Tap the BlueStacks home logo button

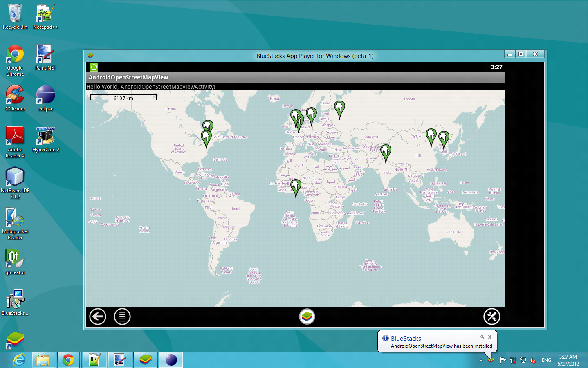point(307,316)
